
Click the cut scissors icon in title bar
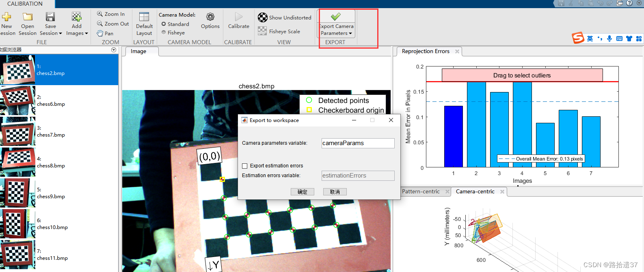[571, 3]
